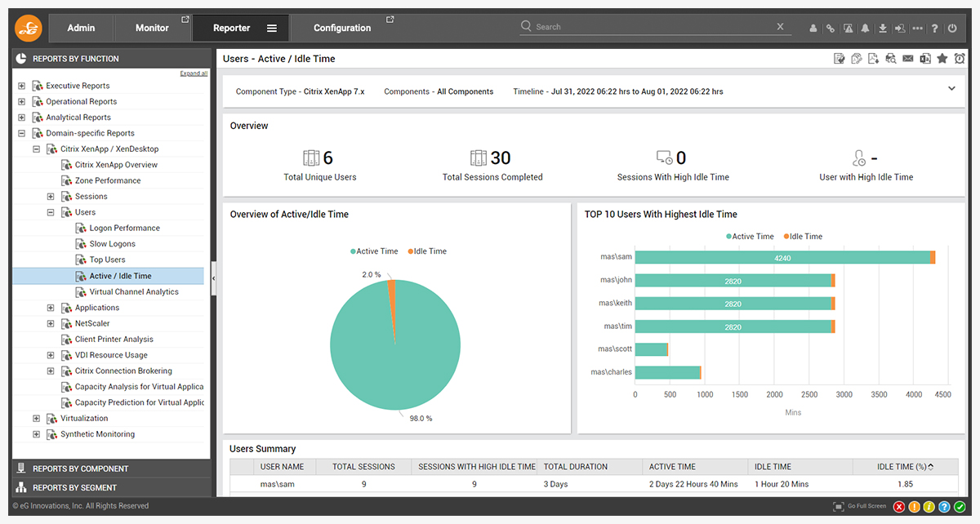The width and height of the screenshot is (980, 524).
Task: Email the report via envelope icon
Action: tap(907, 59)
